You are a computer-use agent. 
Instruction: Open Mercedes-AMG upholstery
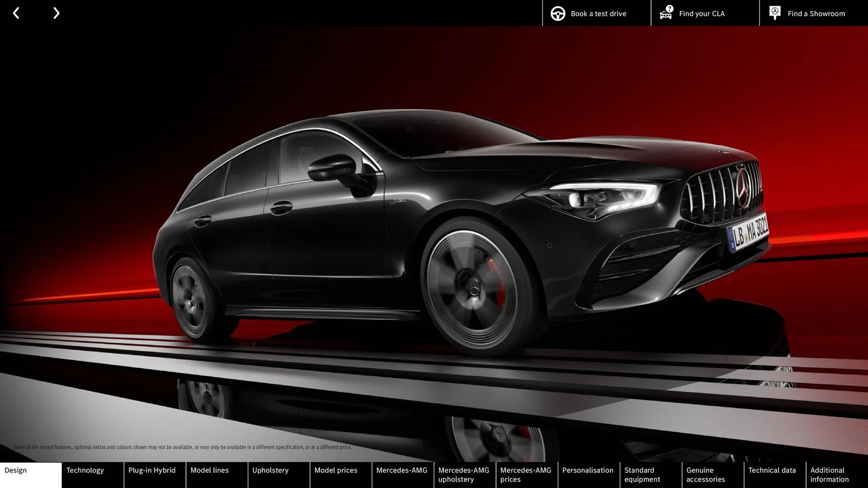[x=464, y=474]
